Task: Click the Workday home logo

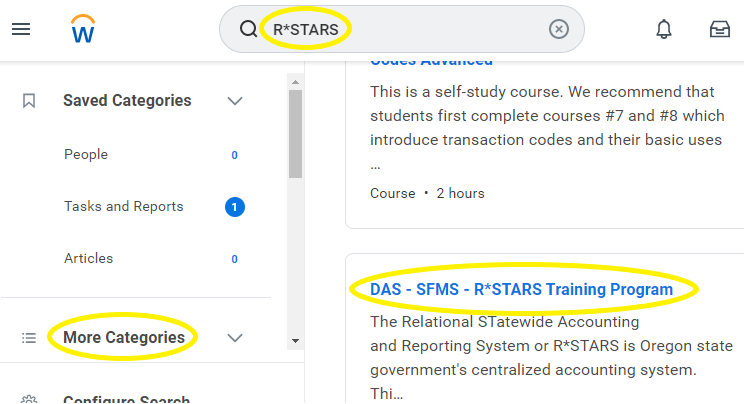Action: point(84,30)
